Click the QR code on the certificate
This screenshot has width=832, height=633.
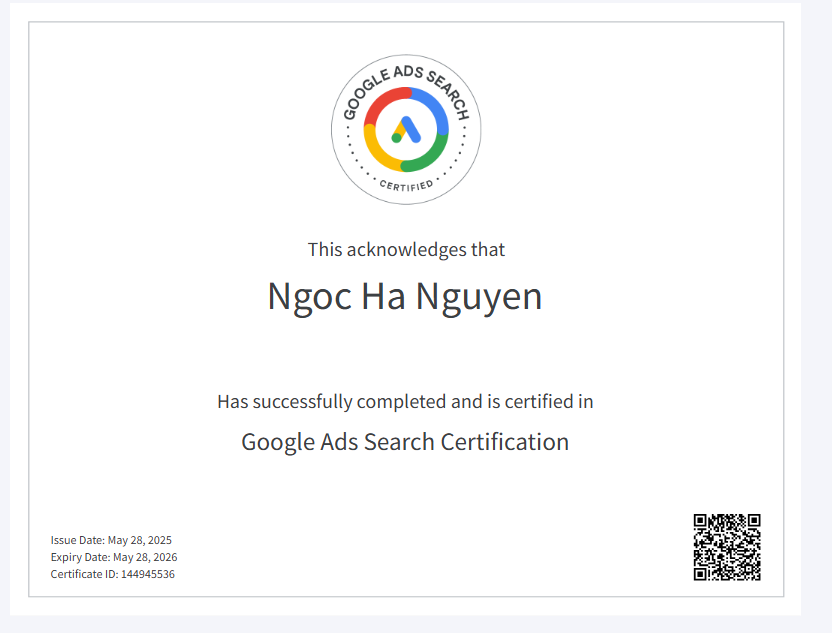pyautogui.click(x=727, y=547)
